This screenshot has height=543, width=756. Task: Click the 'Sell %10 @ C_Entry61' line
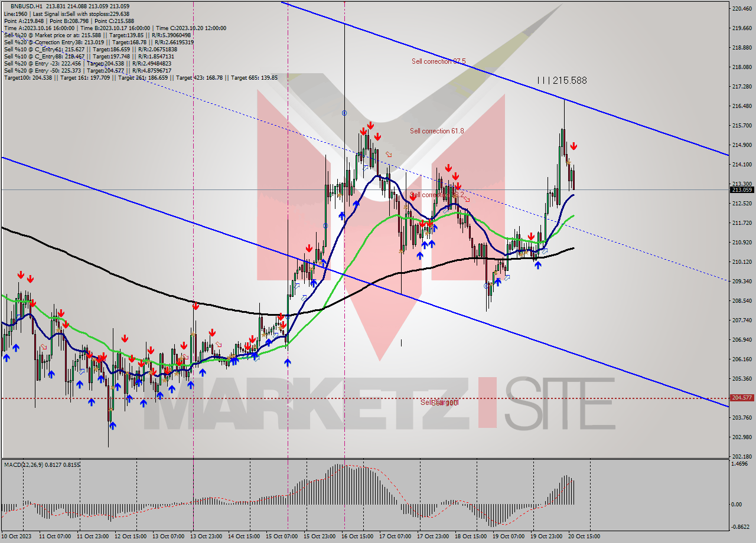pos(90,50)
